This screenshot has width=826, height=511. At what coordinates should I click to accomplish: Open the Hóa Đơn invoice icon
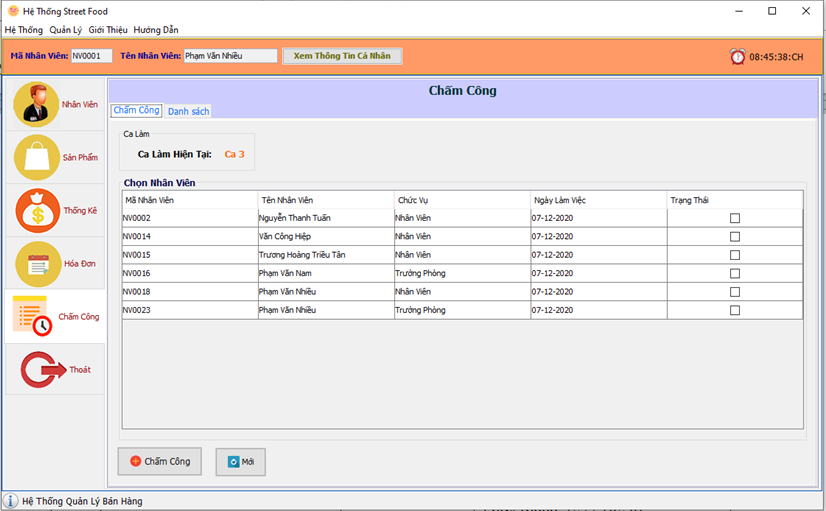click(38, 264)
